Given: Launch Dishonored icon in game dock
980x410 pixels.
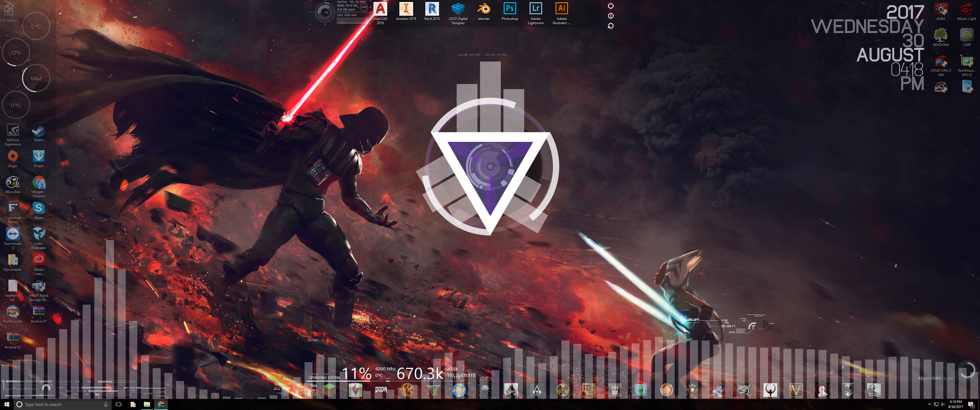Looking at the screenshot, I should 745,390.
